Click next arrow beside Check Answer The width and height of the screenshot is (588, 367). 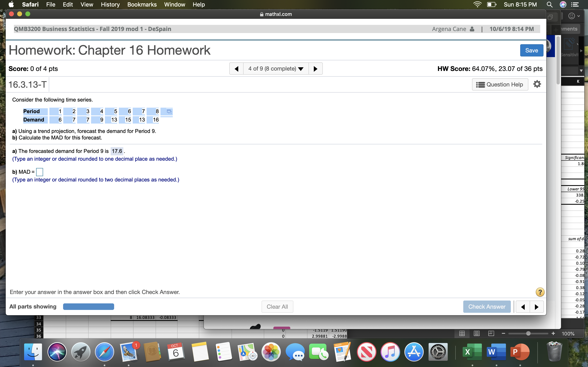click(537, 307)
